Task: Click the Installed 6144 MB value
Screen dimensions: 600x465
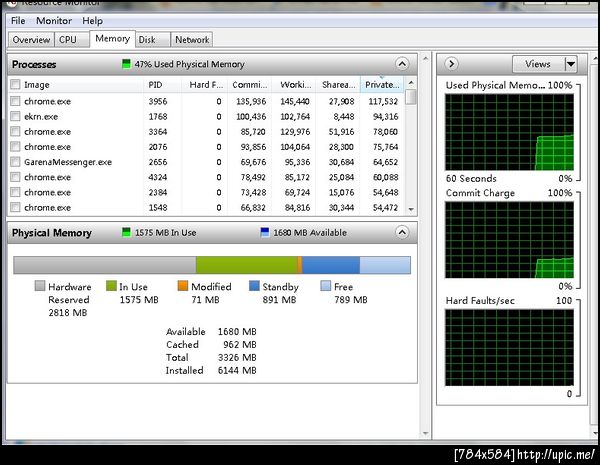Action: (x=237, y=370)
